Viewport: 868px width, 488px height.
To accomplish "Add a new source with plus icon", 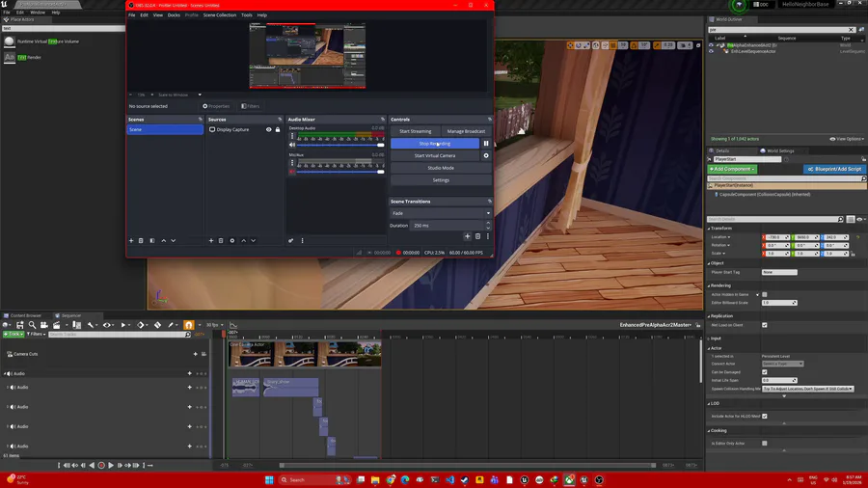I will (211, 240).
